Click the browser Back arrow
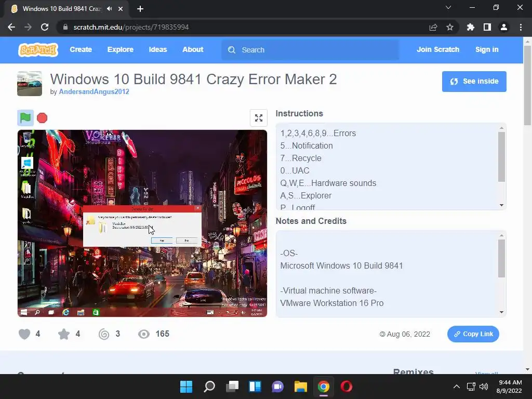The image size is (532, 399). click(11, 27)
